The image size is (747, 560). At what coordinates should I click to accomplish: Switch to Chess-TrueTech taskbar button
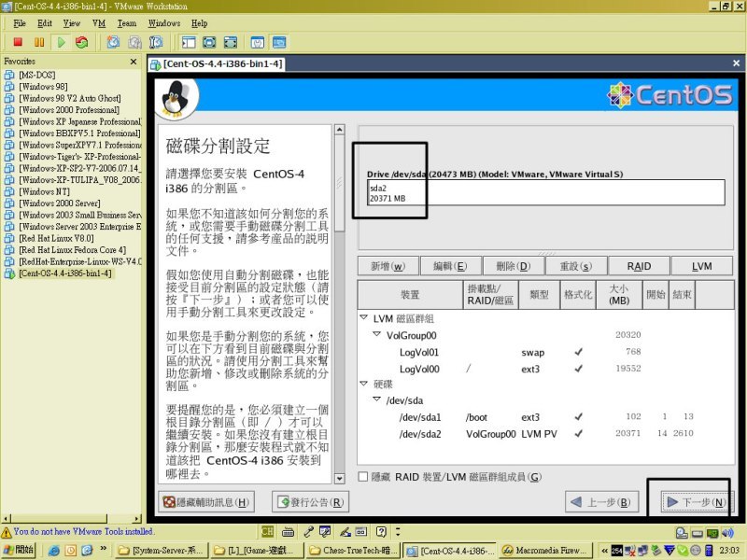coord(354,551)
